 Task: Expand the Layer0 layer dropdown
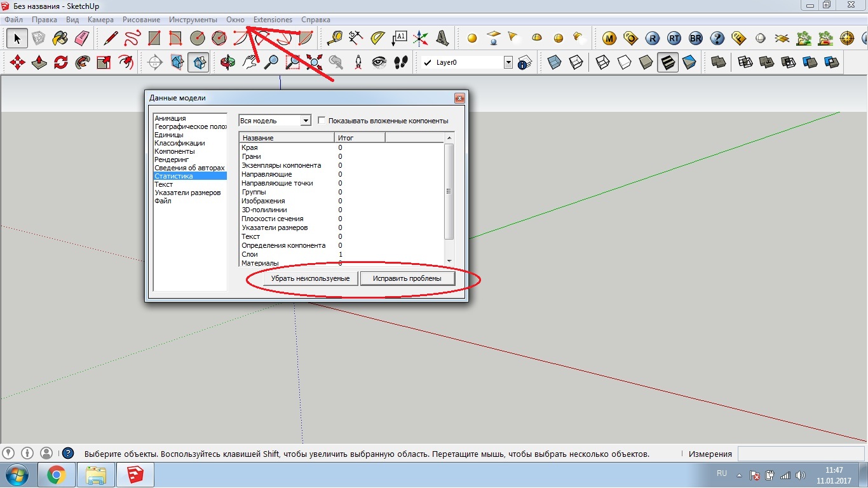(x=508, y=62)
